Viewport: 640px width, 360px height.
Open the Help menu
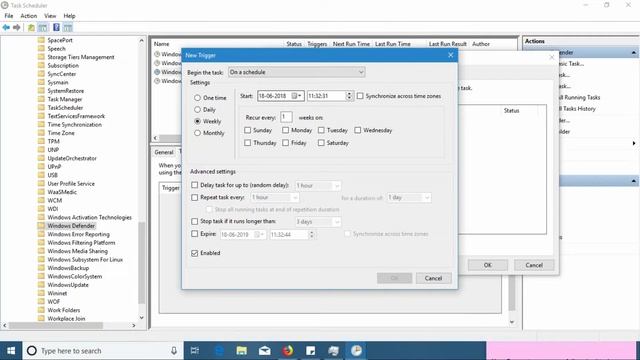[69, 16]
